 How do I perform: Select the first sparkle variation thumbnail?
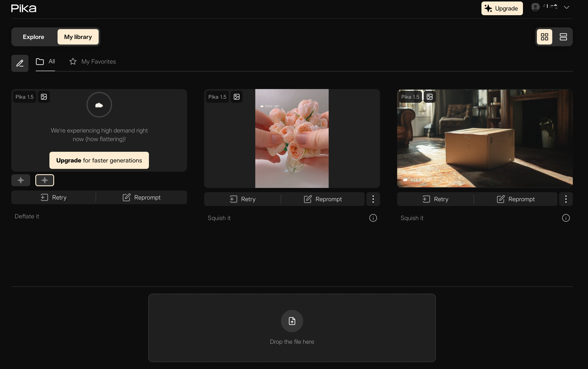21,180
